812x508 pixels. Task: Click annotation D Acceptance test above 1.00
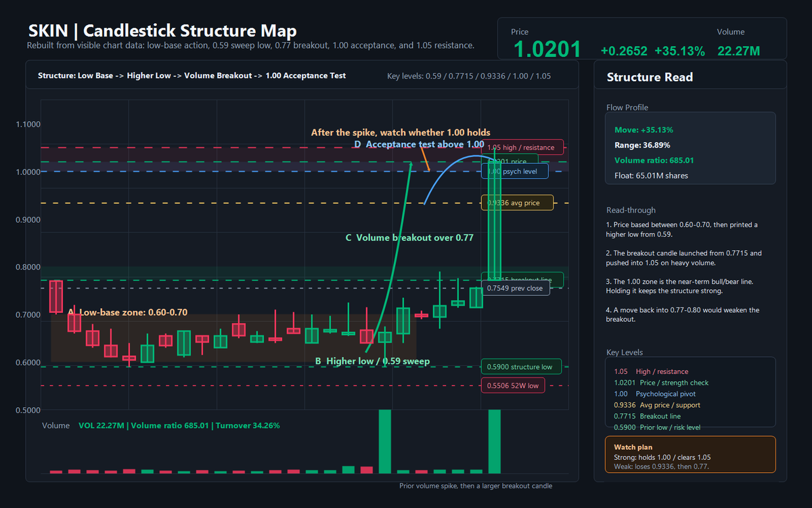(419, 144)
